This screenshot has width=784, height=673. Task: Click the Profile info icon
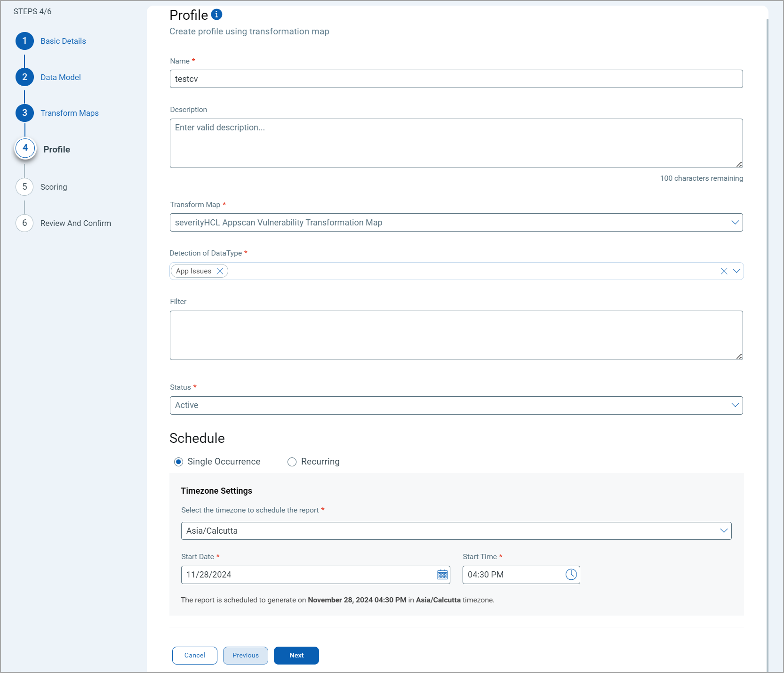point(216,15)
